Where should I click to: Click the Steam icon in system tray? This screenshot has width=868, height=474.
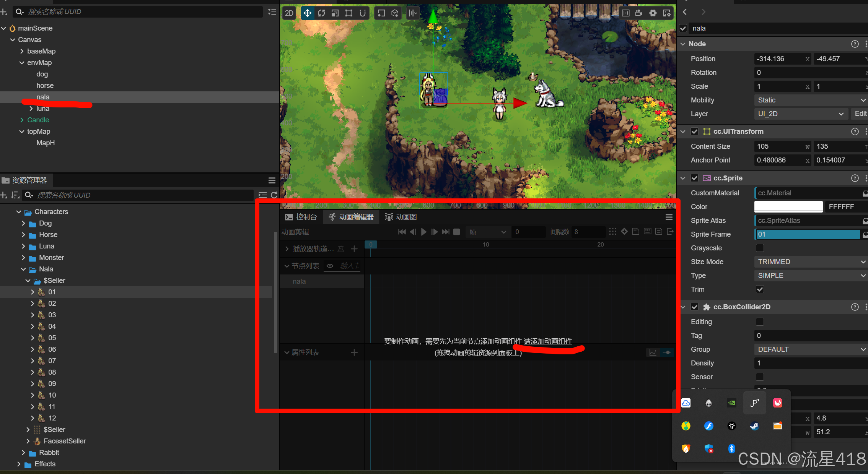pyautogui.click(x=754, y=426)
